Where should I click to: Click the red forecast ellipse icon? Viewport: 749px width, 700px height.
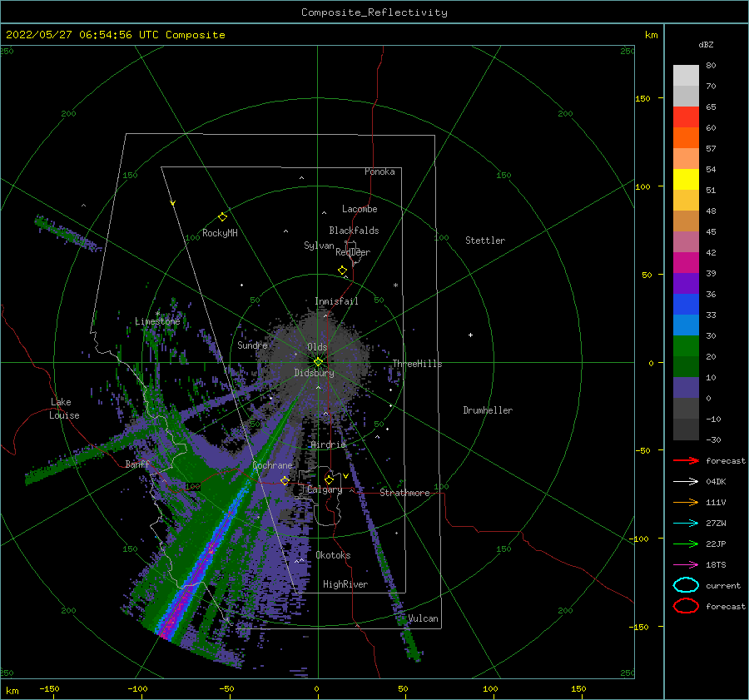[x=686, y=606]
